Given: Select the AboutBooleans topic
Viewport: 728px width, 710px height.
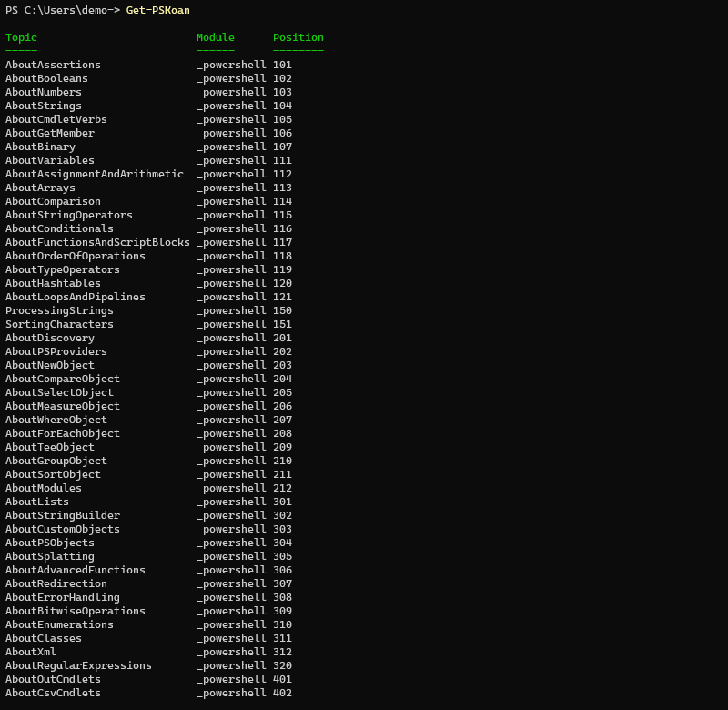Looking at the screenshot, I should point(46,78).
